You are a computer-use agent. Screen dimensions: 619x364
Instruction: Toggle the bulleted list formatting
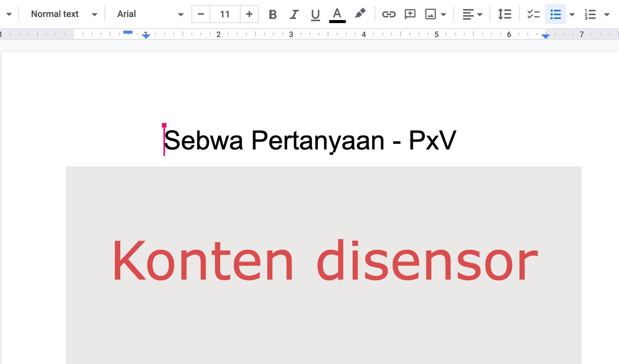(555, 14)
